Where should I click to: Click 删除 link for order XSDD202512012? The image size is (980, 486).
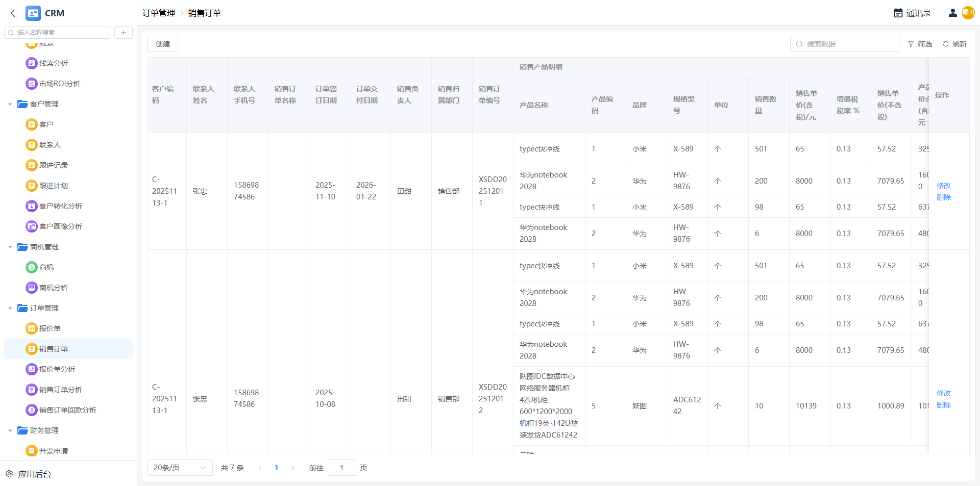click(943, 405)
